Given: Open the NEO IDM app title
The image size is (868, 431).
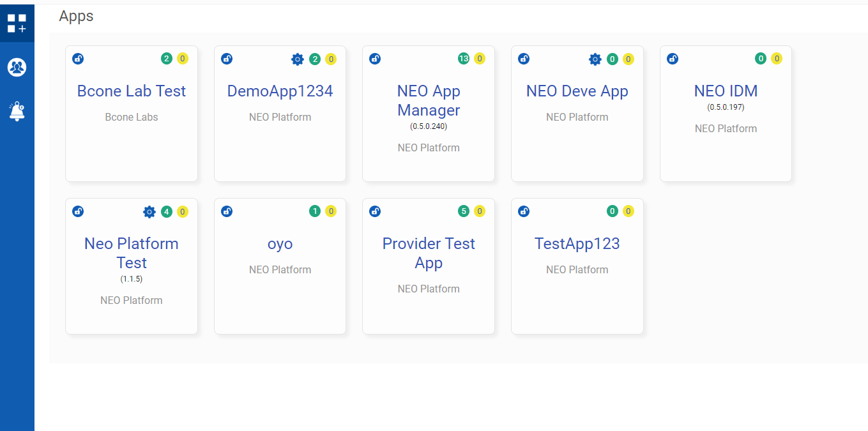Looking at the screenshot, I should [x=726, y=91].
